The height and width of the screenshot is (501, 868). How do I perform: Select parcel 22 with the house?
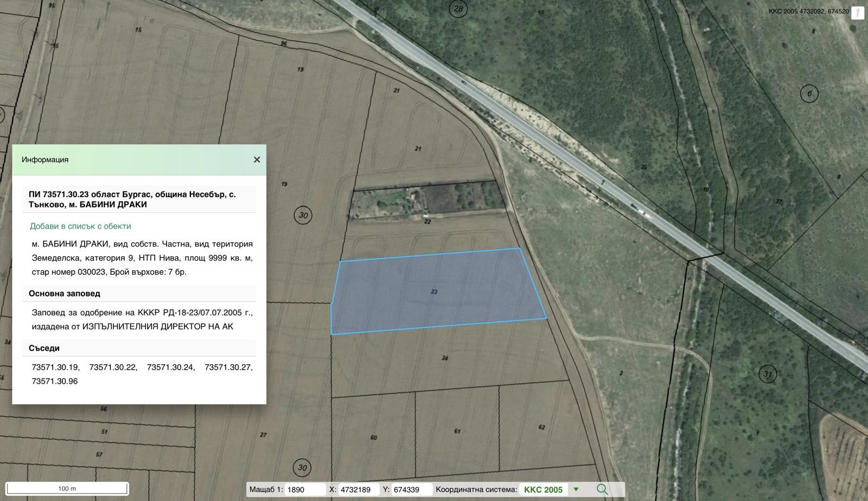point(427,205)
